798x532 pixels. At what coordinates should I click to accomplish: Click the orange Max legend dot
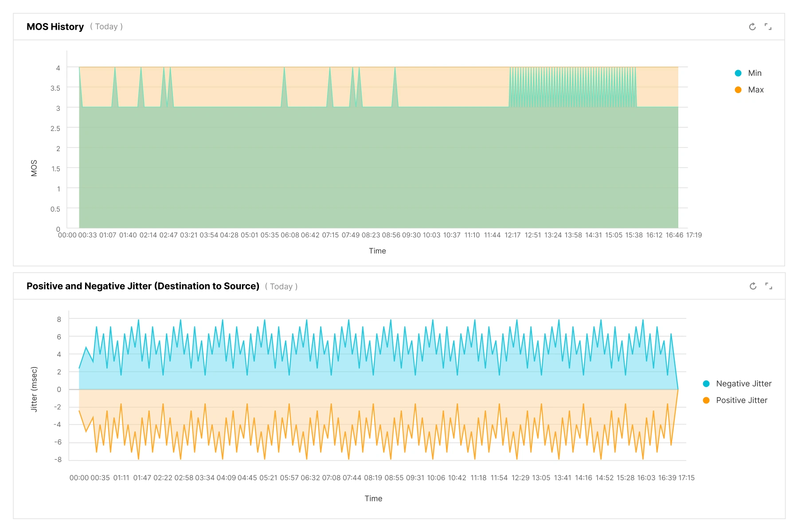[738, 90]
